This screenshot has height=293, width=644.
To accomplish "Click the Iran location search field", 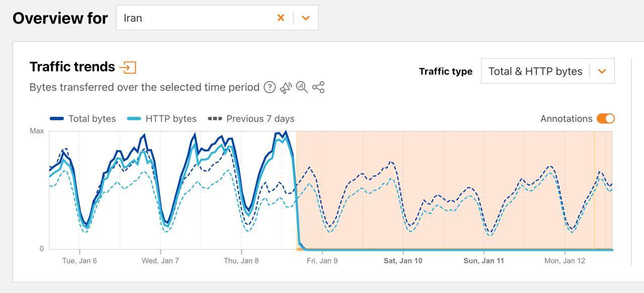I will [x=196, y=18].
